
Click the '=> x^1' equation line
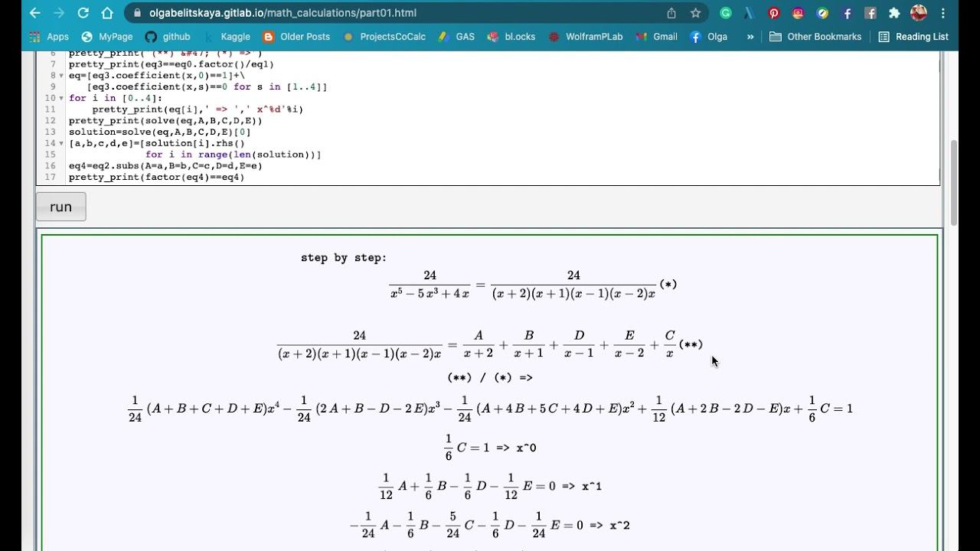(x=490, y=486)
